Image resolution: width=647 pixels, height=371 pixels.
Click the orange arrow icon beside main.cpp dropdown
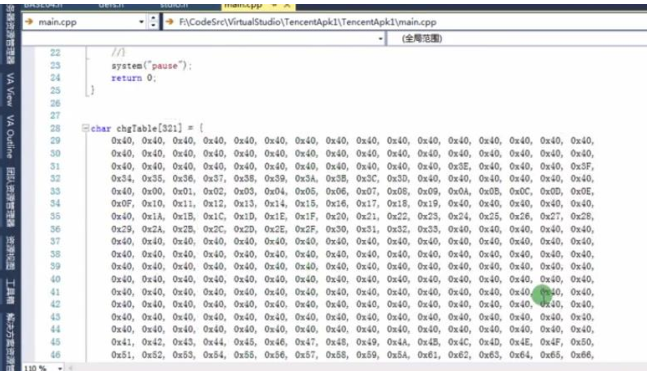tap(29, 22)
